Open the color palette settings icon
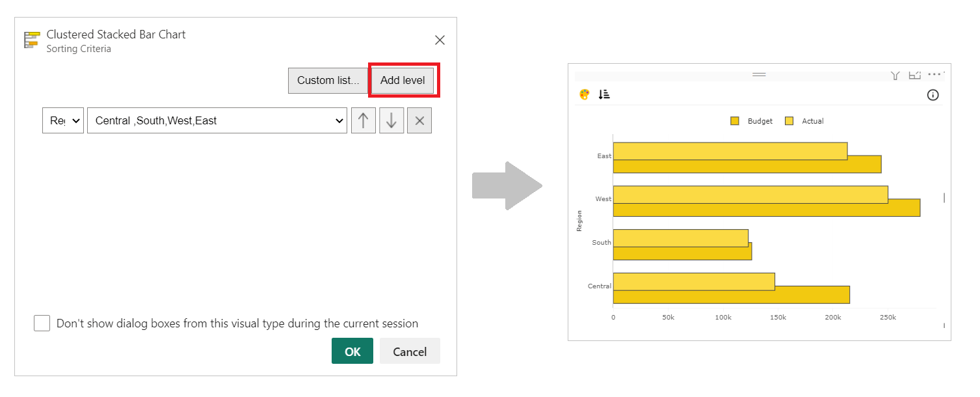Viewport: 980px width, 397px height. pos(584,94)
